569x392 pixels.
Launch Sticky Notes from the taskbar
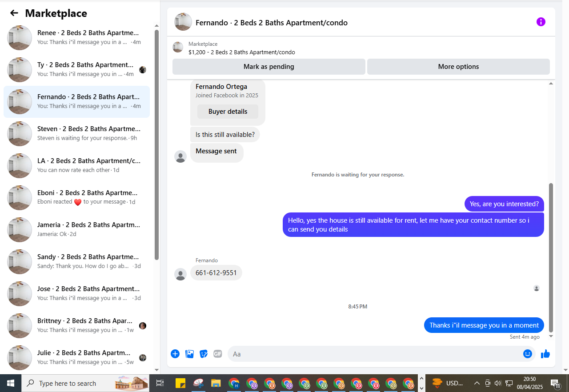pos(180,383)
